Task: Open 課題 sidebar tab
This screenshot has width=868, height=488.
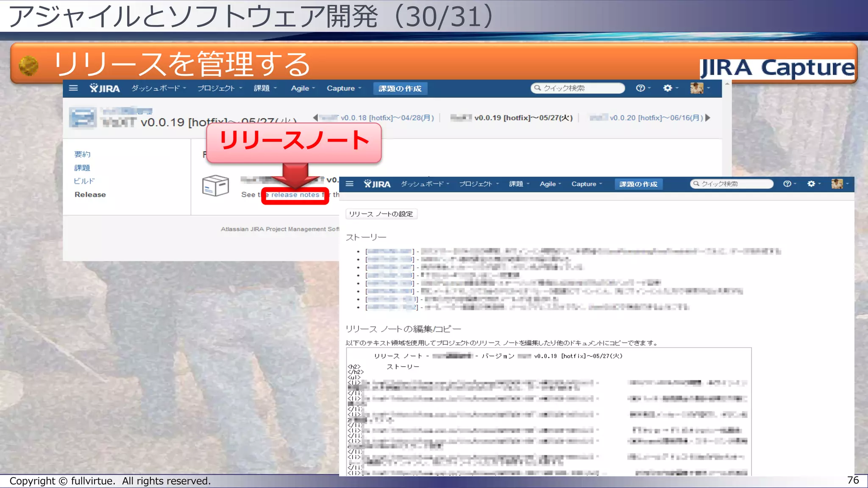Action: pos(82,168)
